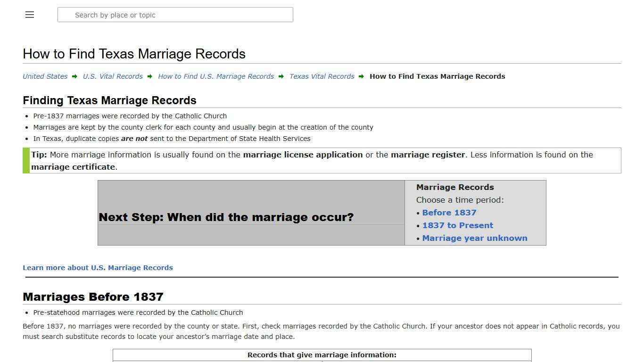Image resolution: width=644 pixels, height=362 pixels.
Task: Click the arrow icon after United States breadcrumb
Action: (74, 76)
